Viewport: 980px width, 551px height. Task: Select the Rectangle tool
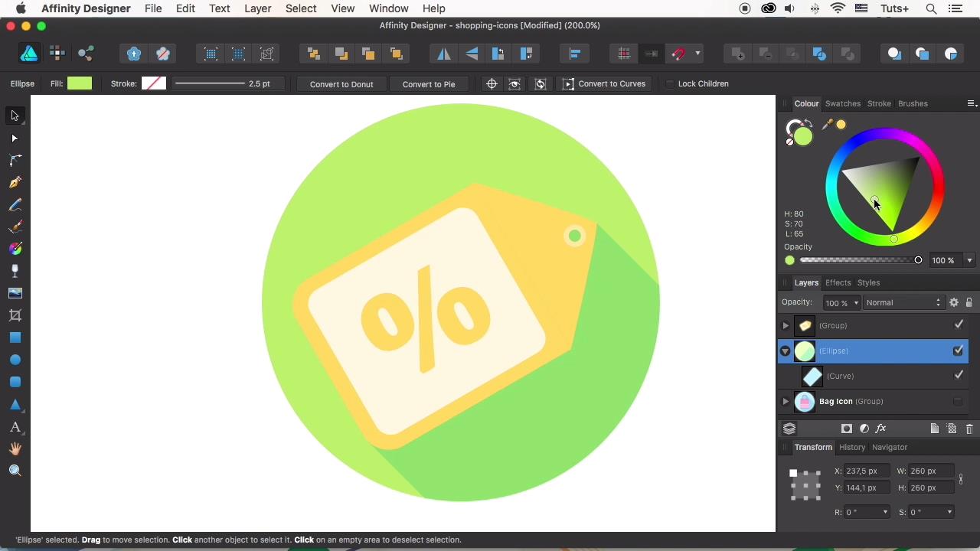tap(15, 337)
